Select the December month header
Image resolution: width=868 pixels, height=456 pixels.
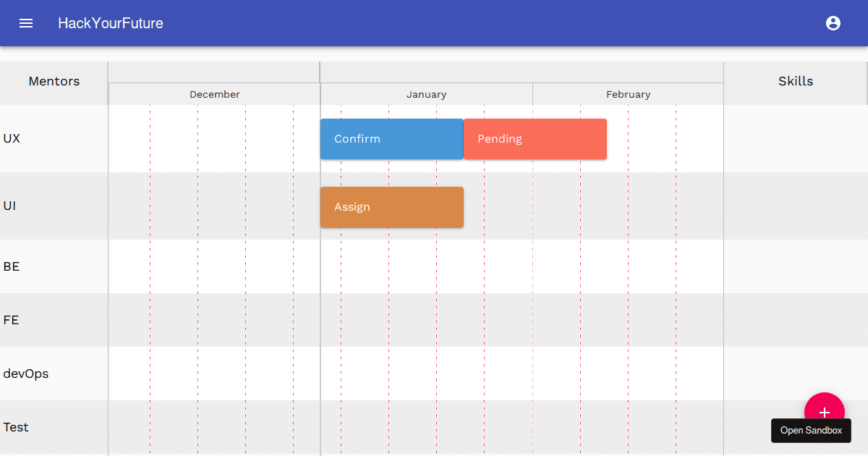[215, 94]
